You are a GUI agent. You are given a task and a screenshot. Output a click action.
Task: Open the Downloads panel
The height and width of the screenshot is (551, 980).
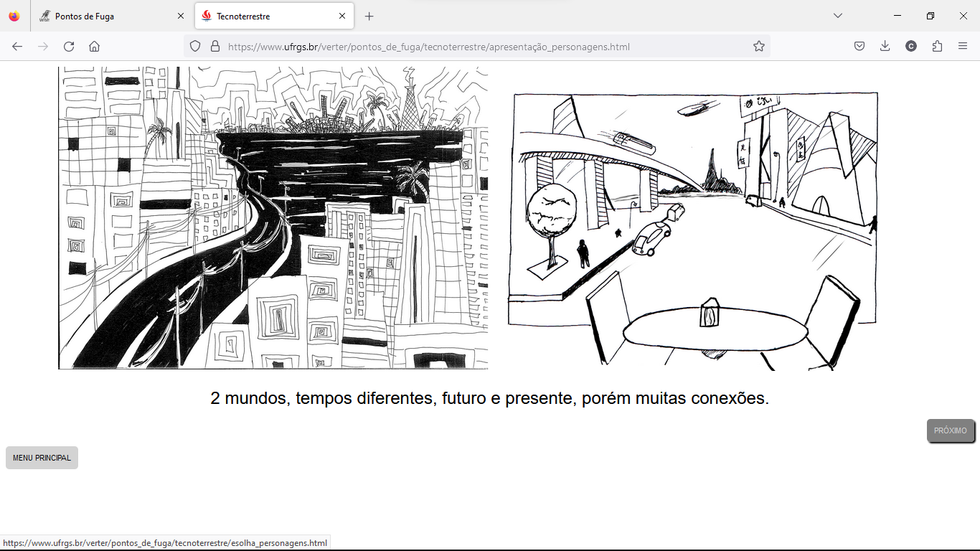[x=885, y=47]
